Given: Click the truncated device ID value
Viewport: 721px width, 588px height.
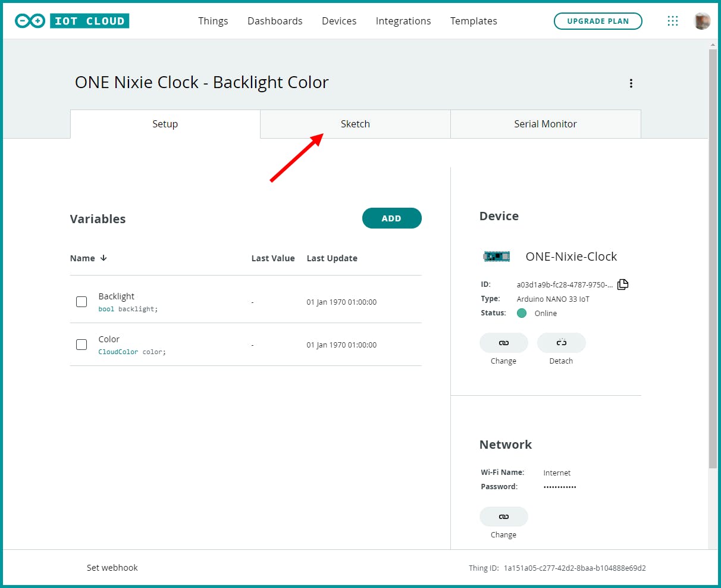Looking at the screenshot, I should (x=565, y=284).
